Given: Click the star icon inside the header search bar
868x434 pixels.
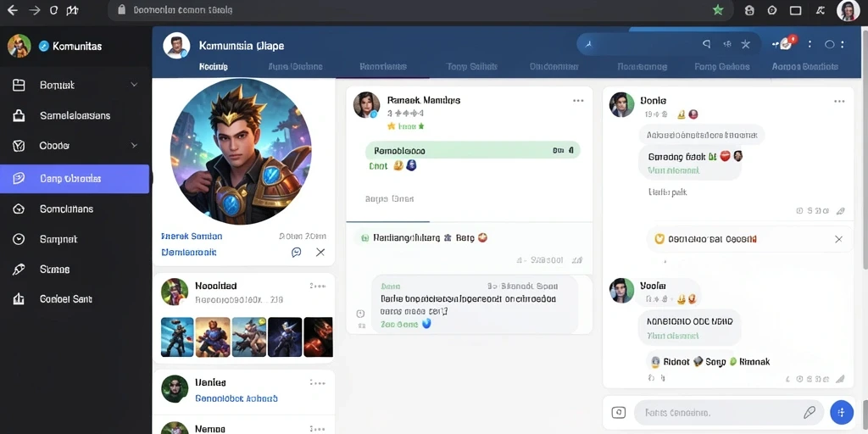Looking at the screenshot, I should (x=746, y=44).
